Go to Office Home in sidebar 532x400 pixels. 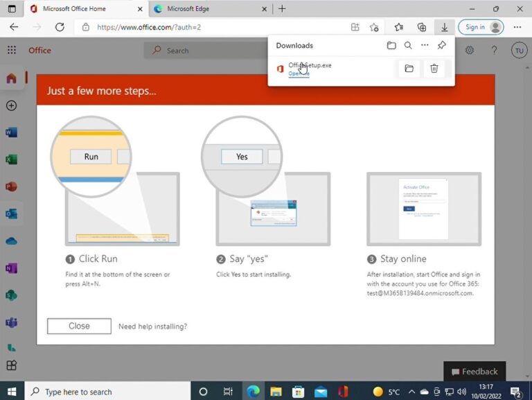(x=11, y=78)
